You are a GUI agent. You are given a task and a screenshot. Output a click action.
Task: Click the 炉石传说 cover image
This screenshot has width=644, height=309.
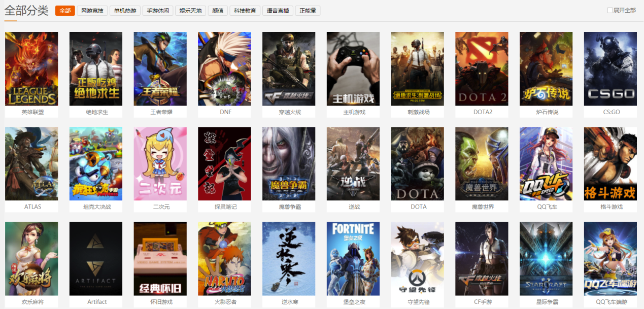pyautogui.click(x=546, y=69)
